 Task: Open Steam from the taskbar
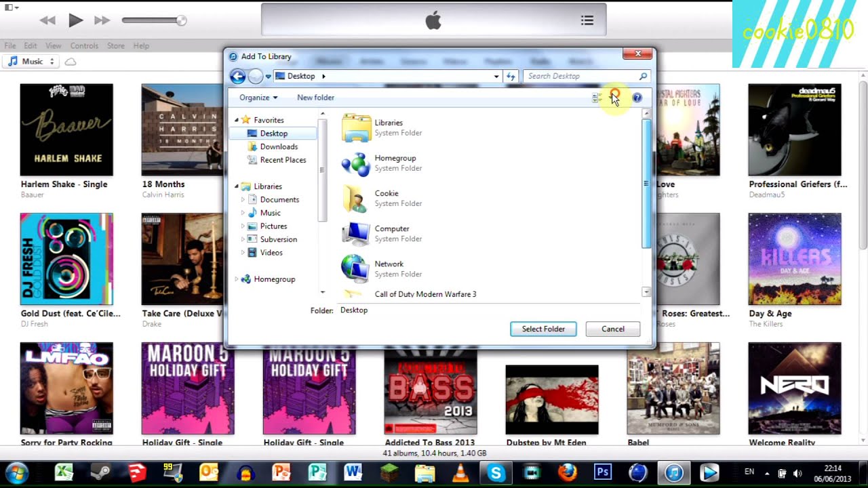[x=100, y=472]
